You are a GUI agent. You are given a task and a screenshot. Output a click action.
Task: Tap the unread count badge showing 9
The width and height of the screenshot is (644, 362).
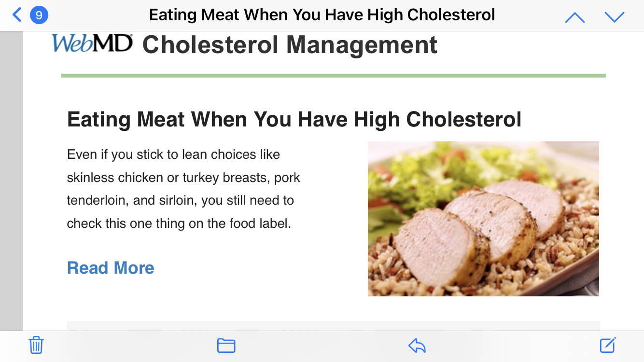point(39,15)
